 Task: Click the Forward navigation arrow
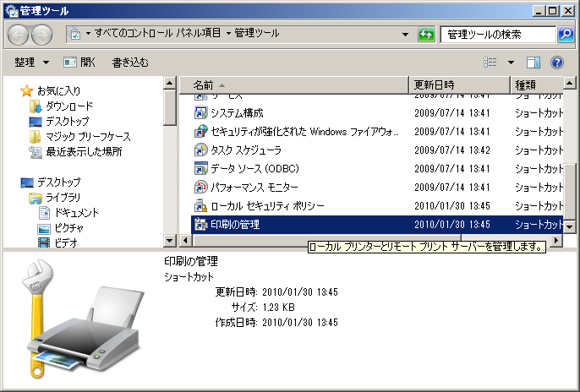click(x=41, y=35)
